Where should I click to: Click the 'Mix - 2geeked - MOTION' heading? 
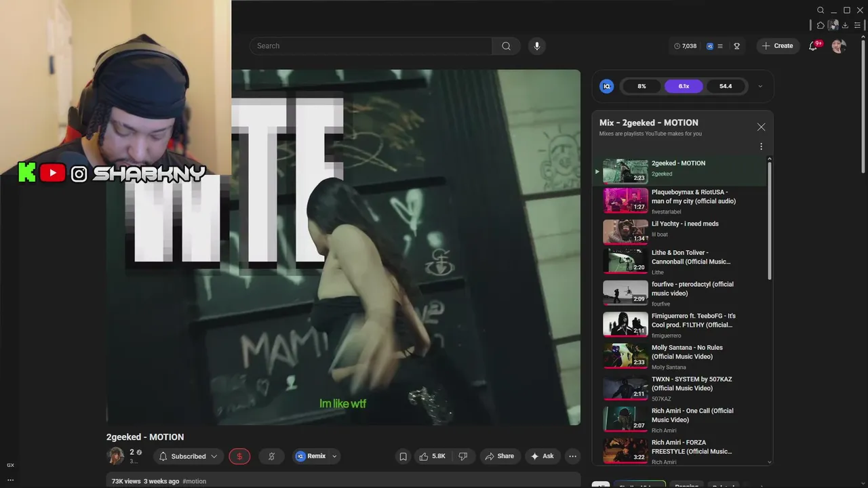tap(649, 123)
